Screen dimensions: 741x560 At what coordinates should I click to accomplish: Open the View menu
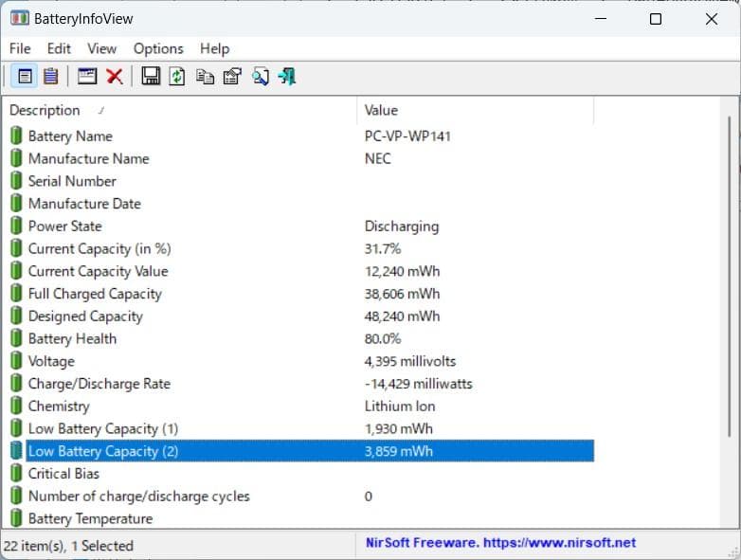(101, 48)
